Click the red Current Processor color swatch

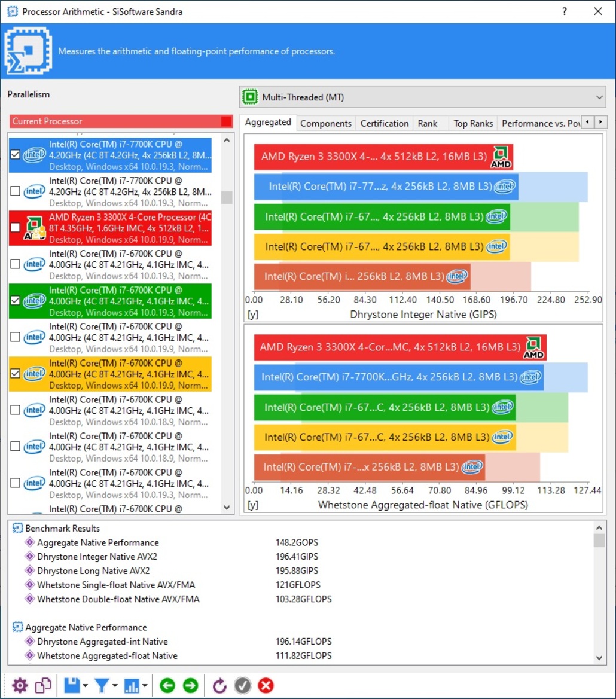coord(227,121)
